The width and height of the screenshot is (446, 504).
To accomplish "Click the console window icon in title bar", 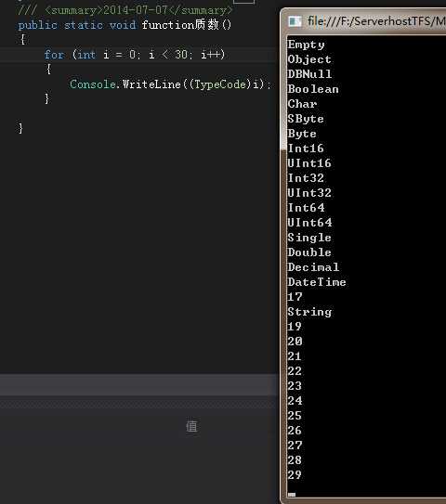I will coord(295,21).
